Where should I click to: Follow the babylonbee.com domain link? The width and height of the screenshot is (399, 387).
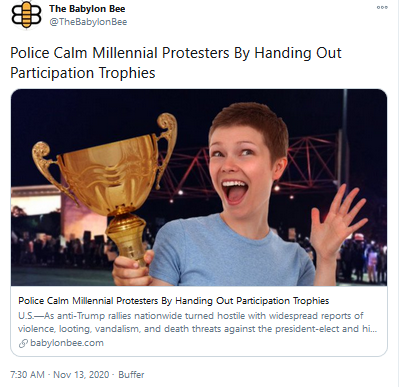pos(67,343)
